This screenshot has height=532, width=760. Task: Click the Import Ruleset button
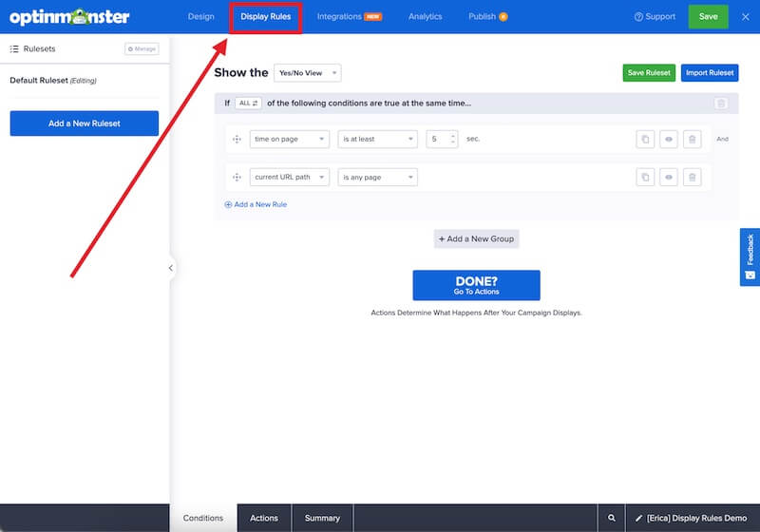[x=710, y=73]
